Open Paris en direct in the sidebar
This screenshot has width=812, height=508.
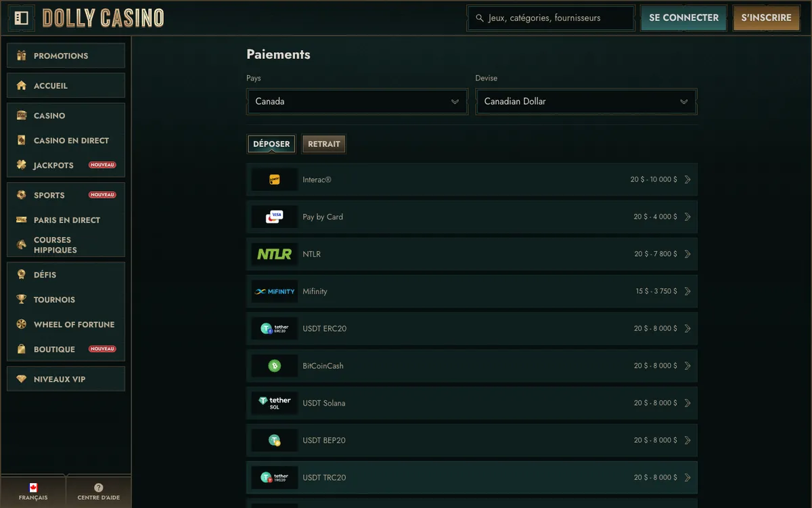[66, 220]
